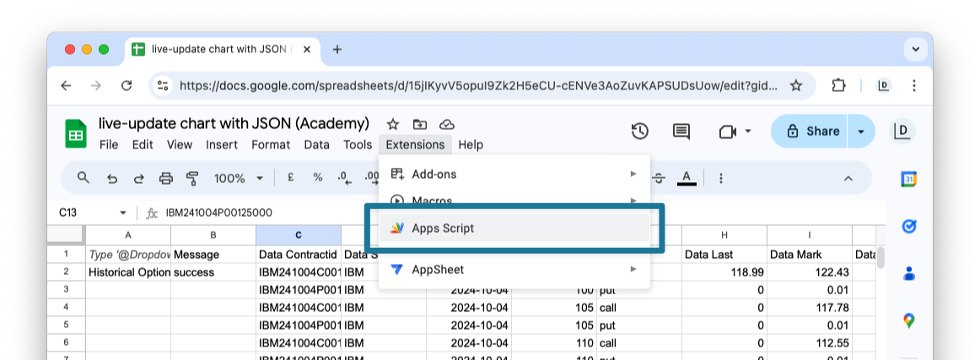Open the browser extensions puzzle icon

pyautogui.click(x=838, y=86)
